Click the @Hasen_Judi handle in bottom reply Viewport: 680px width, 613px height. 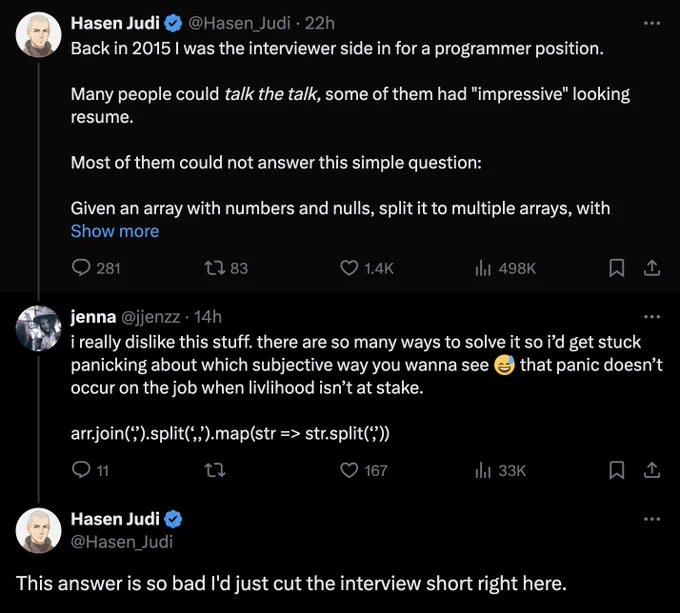point(122,541)
